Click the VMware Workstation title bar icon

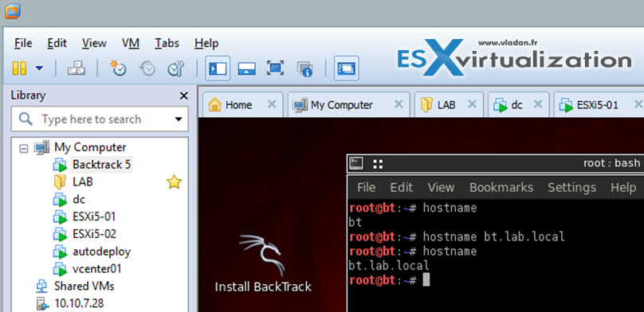point(12,11)
